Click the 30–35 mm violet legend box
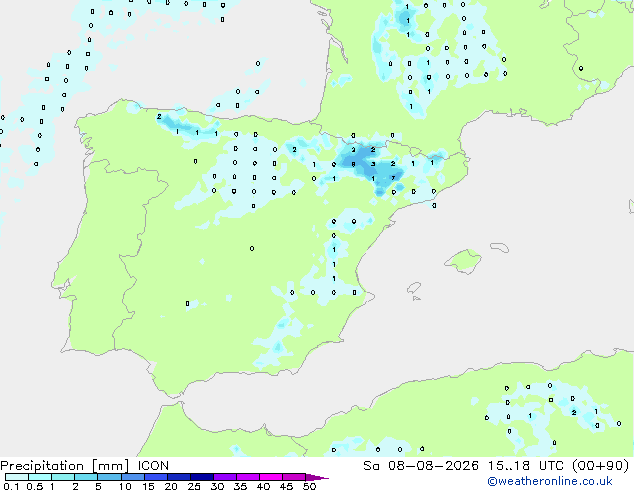Image resolution: width=634 pixels, height=490 pixels. click(225, 477)
